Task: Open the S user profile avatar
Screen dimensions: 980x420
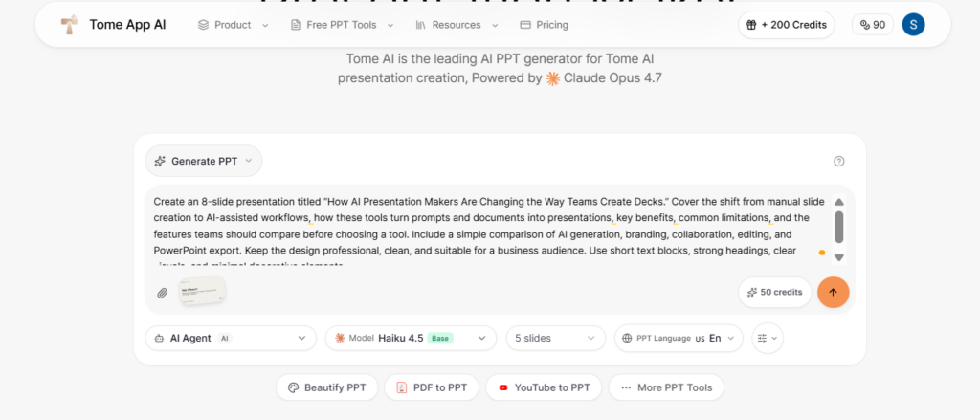Action: coord(913,25)
